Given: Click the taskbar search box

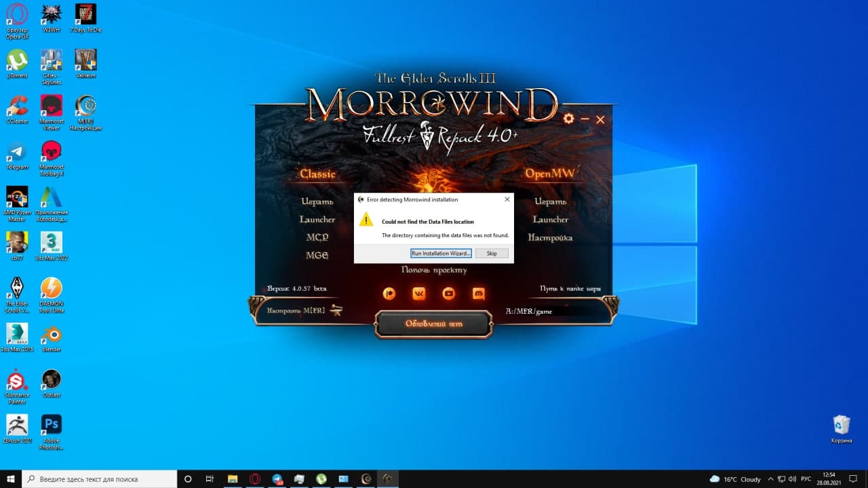Looking at the screenshot, I should pyautogui.click(x=99, y=479).
